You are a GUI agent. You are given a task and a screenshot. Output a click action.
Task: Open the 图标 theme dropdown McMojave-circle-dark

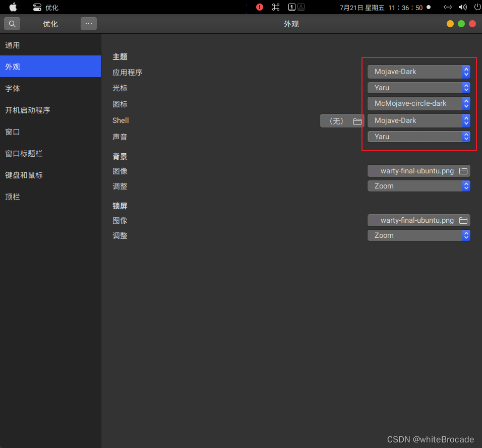pos(418,103)
